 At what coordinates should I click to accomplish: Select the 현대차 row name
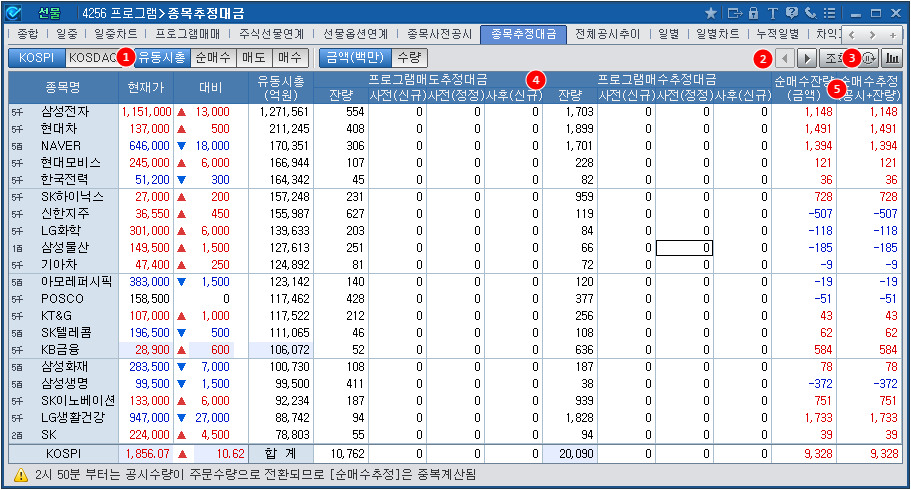coord(59,128)
